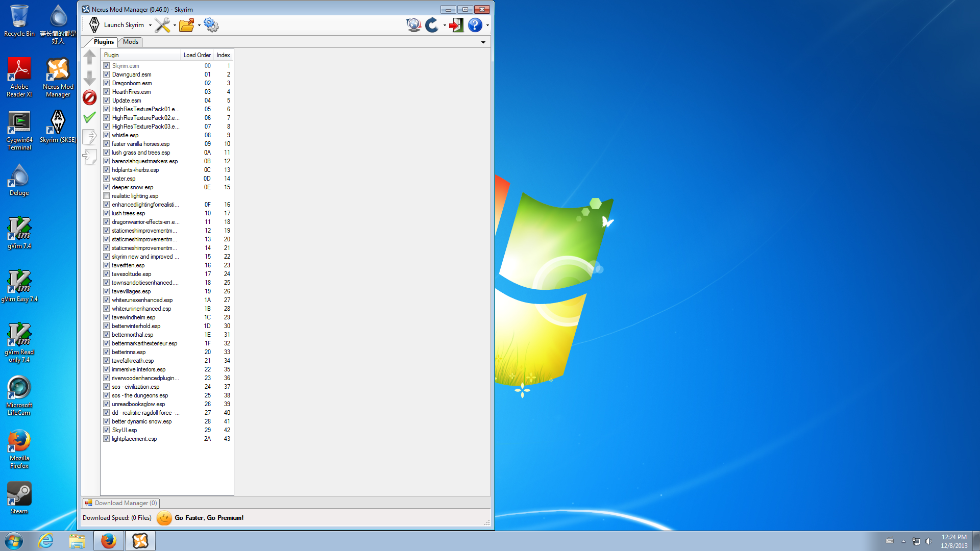
Task: Open the Nexus Mod Manager desktop shortcut
Action: pyautogui.click(x=58, y=77)
